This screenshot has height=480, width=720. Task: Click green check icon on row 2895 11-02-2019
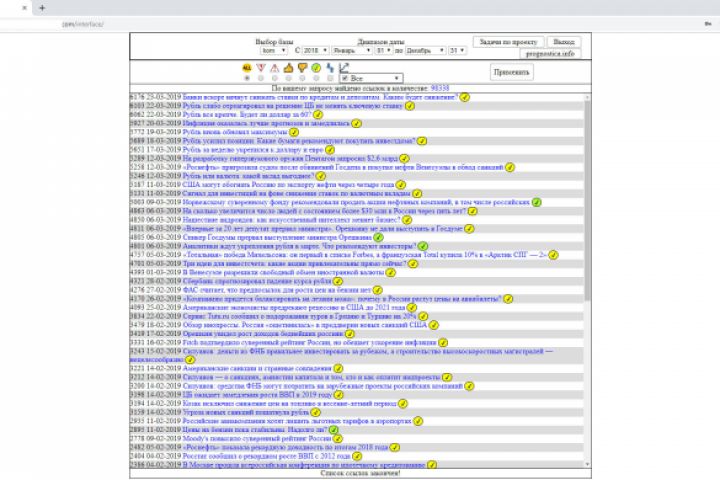pyautogui.click(x=334, y=430)
